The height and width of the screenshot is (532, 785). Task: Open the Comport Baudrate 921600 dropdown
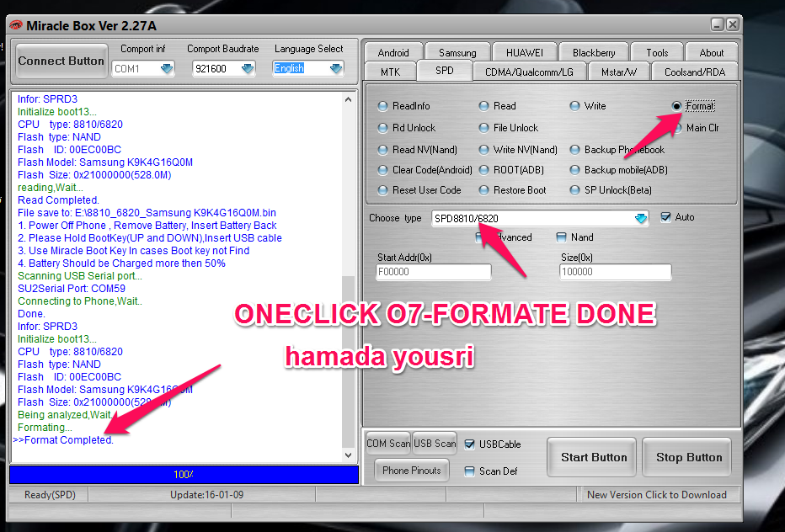coord(248,68)
